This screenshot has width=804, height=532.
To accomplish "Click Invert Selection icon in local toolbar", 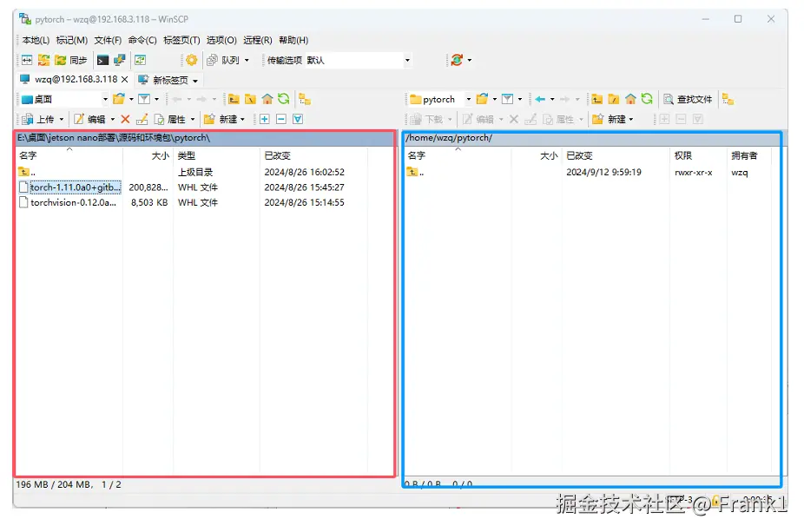I will point(298,119).
